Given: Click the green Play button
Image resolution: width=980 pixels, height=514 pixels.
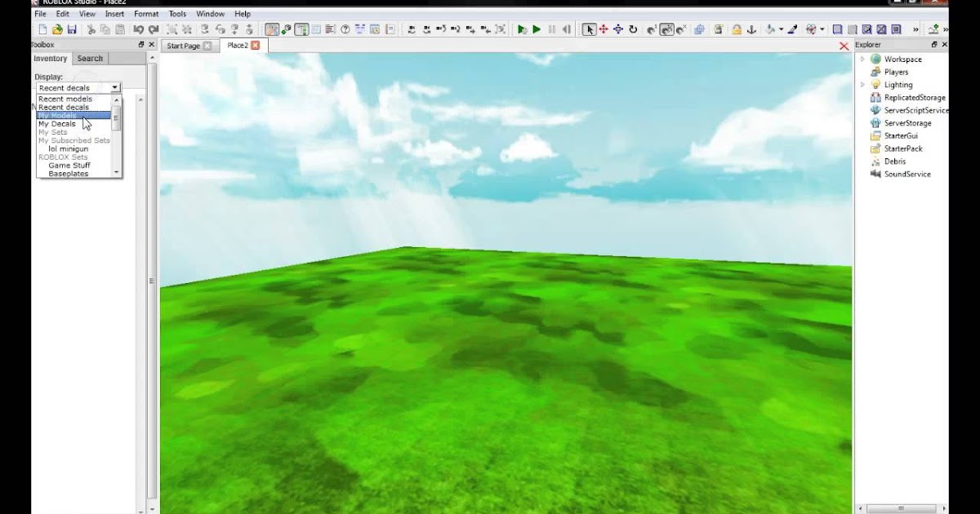Looking at the screenshot, I should click(x=537, y=29).
